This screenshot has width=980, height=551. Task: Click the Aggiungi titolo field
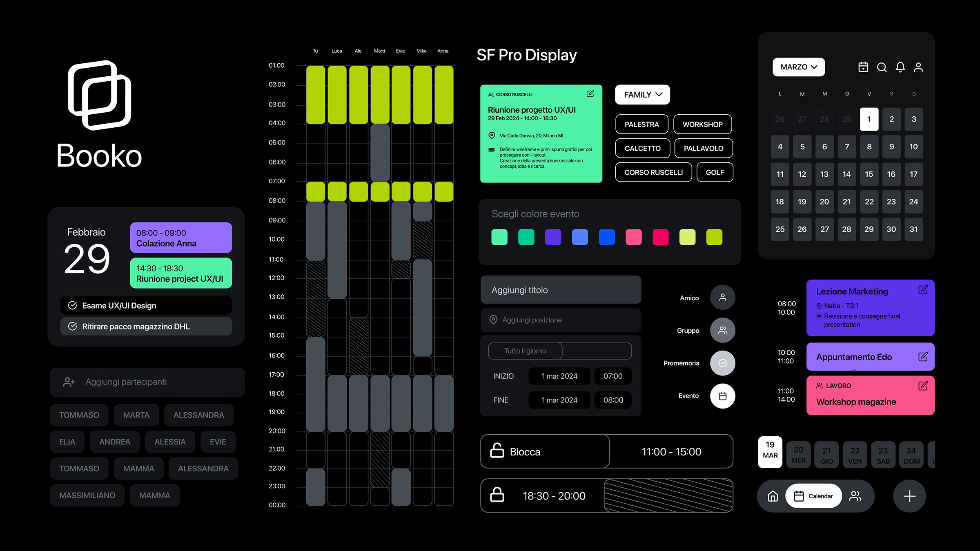(561, 290)
